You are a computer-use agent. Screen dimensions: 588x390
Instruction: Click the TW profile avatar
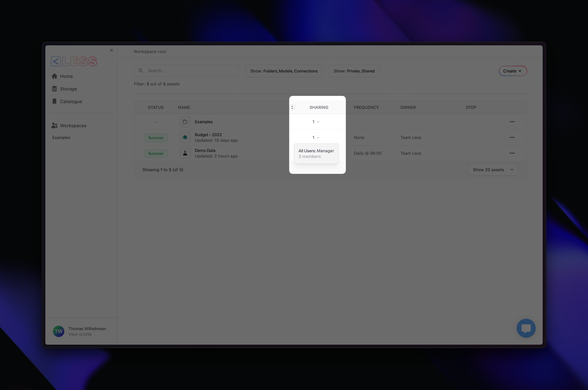pos(58,331)
